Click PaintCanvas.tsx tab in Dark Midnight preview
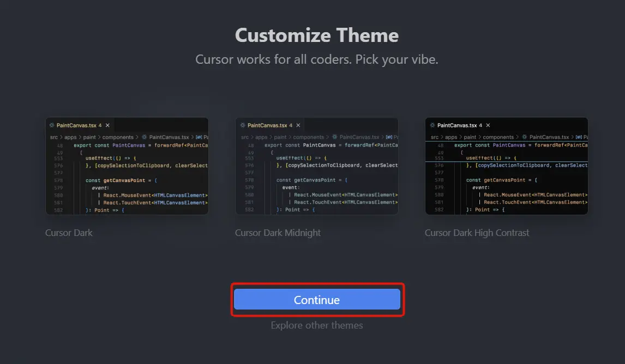The height and width of the screenshot is (364, 625). coord(271,125)
